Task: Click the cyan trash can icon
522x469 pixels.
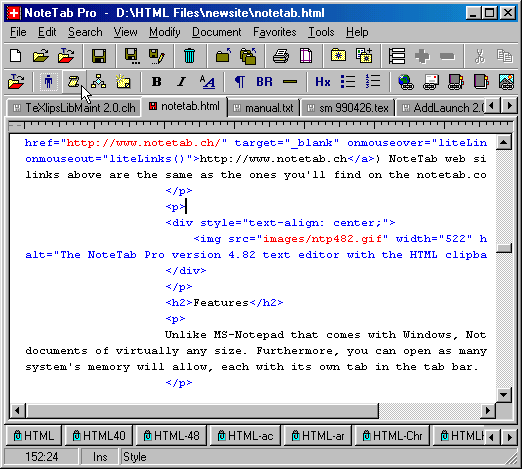Action: [x=189, y=56]
